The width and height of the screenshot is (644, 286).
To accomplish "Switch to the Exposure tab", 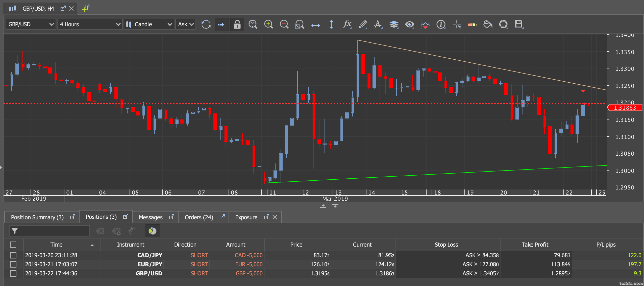I will tap(246, 217).
